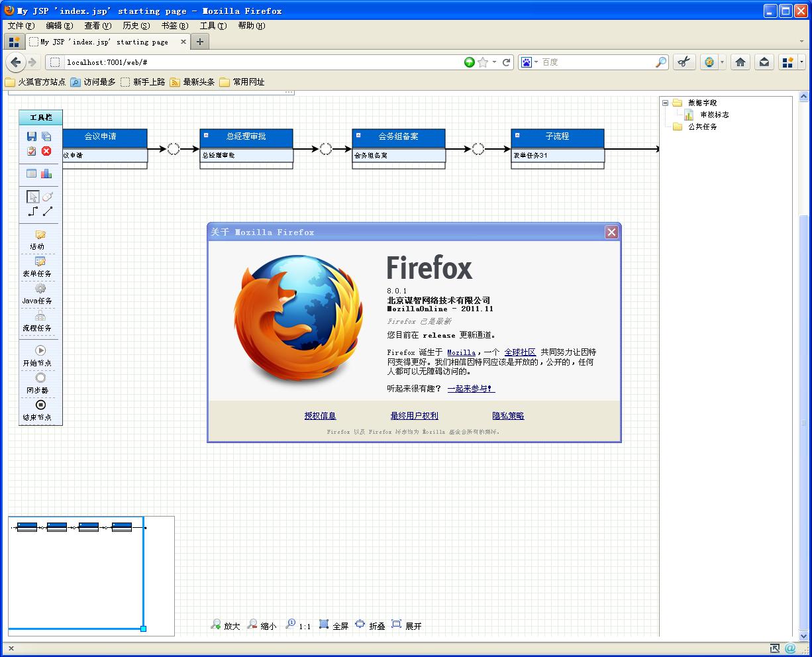
Task: Click the 全屏 full screen control
Action: coord(333,625)
